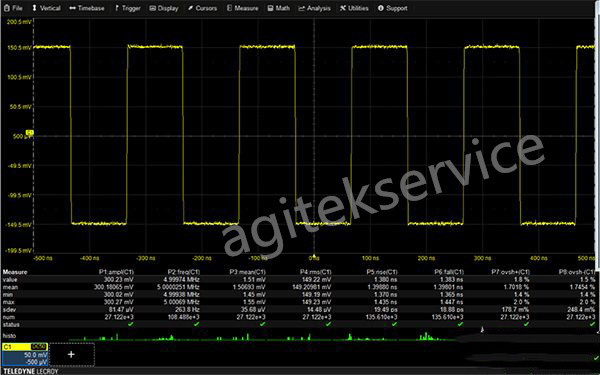Open the Measure menu
600x375 pixels.
tap(243, 8)
